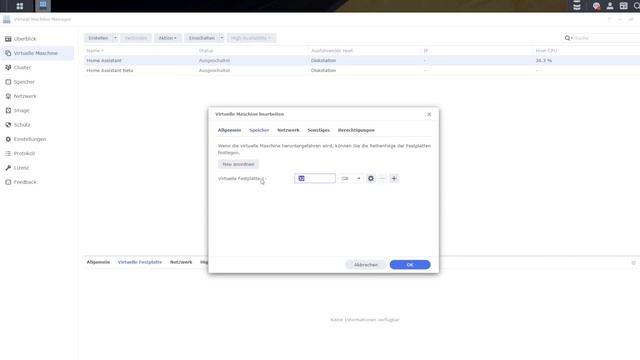Select Virtuelle Maschine in the sidebar
640x360 pixels.
[37, 53]
